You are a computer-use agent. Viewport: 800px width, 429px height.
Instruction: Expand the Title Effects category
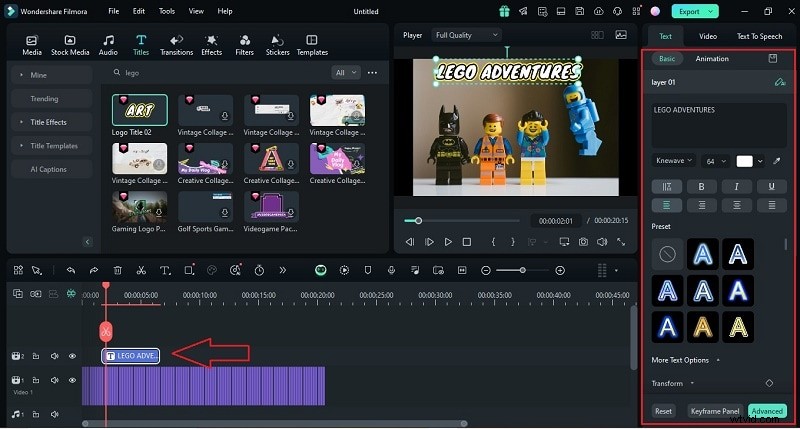[x=52, y=122]
